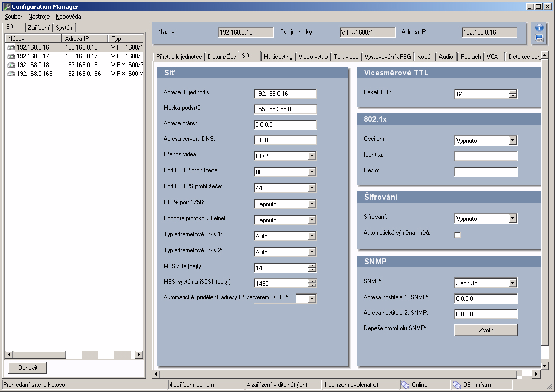Open the Typ ethernetové linky 2 dropdown
The height and width of the screenshot is (392, 555).
point(312,252)
